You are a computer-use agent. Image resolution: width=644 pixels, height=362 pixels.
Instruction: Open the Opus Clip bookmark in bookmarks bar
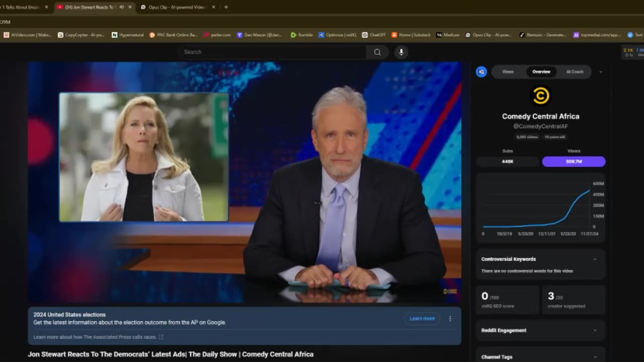(489, 35)
